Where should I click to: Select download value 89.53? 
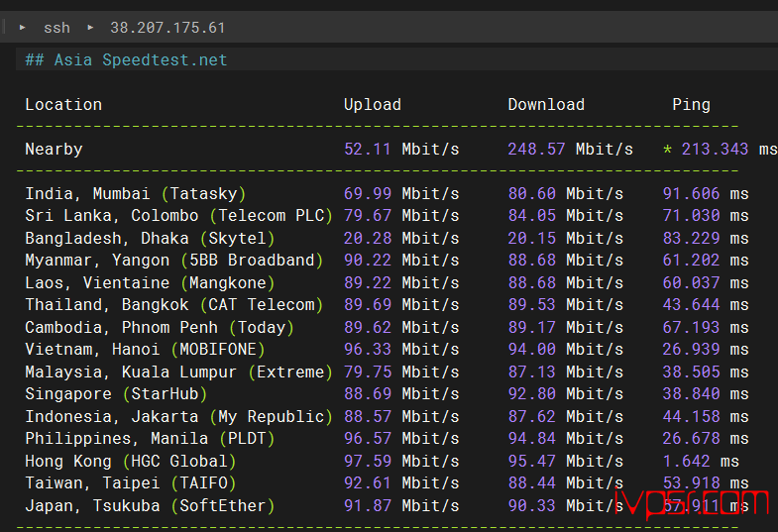tap(532, 305)
